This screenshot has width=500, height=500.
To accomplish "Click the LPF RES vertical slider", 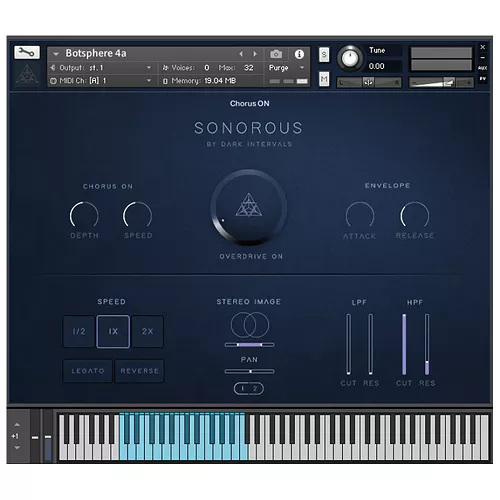I will coord(371,344).
